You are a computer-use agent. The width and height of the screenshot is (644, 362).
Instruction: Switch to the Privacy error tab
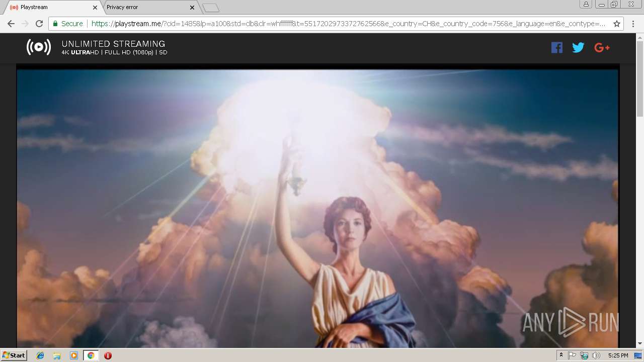pos(146,7)
